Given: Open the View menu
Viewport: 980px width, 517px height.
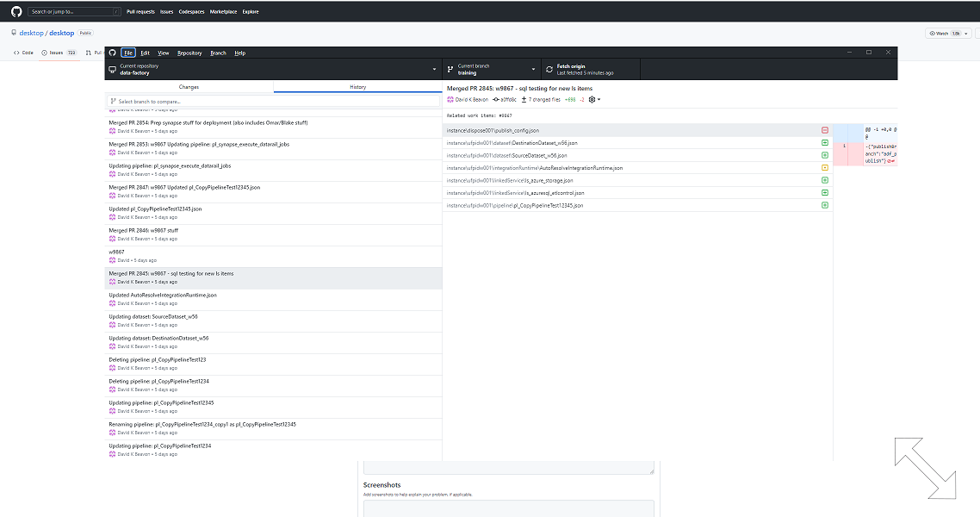Looking at the screenshot, I should 163,53.
